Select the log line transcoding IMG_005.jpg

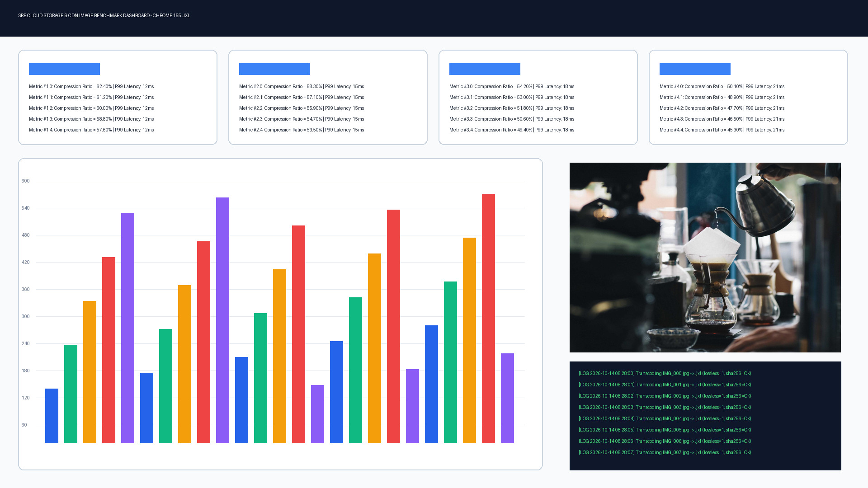tap(665, 430)
